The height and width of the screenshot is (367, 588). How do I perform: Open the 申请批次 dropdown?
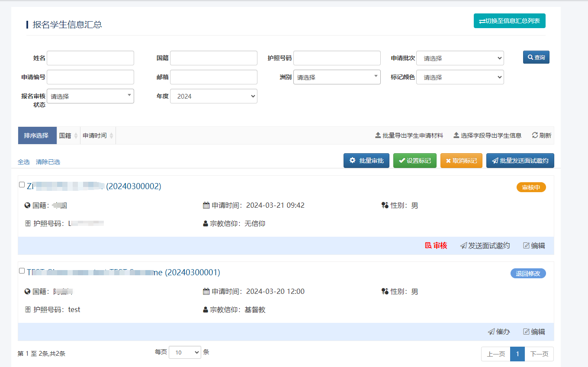[x=460, y=58]
